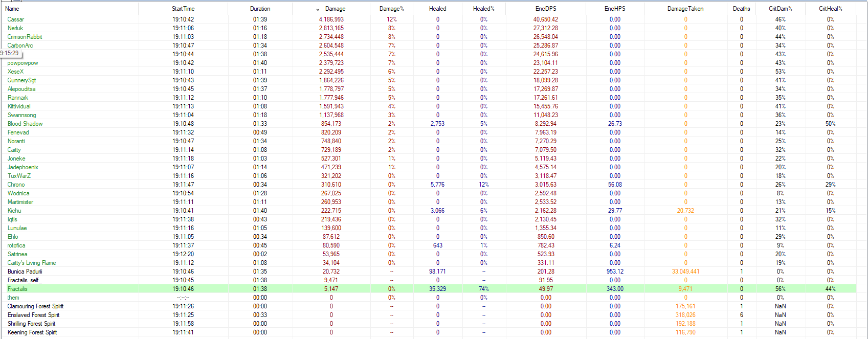The image size is (868, 339).
Task: Click Bunica Padurii's damage taken value 33,049,441
Action: point(684,272)
